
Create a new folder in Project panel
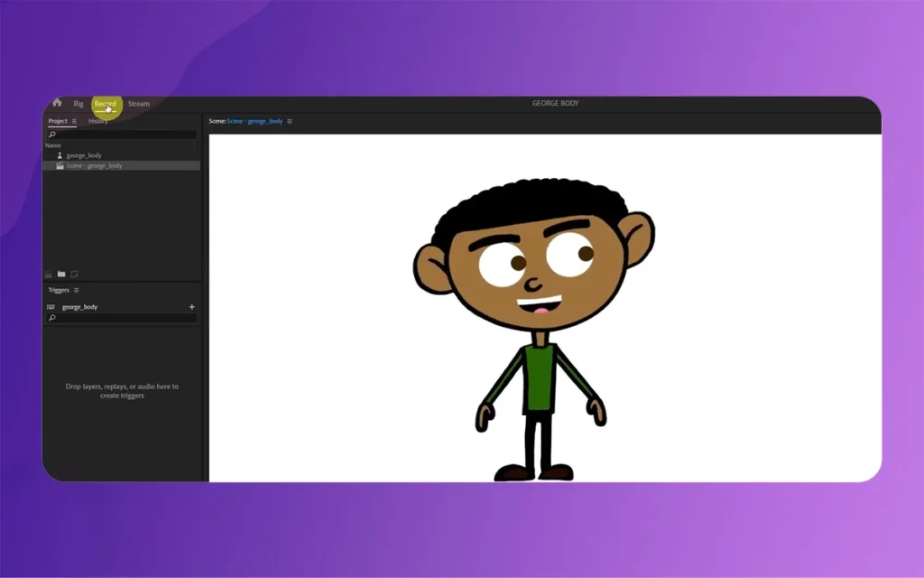(61, 274)
